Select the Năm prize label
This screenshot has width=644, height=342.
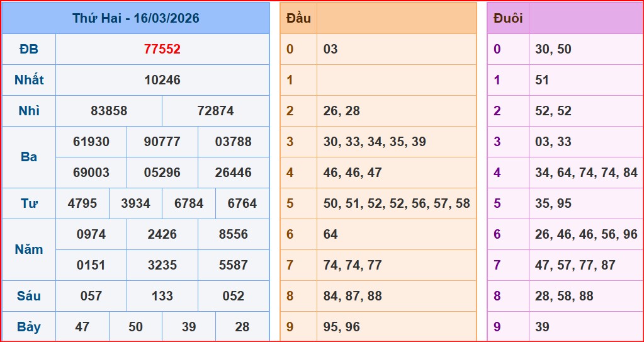coord(29,249)
